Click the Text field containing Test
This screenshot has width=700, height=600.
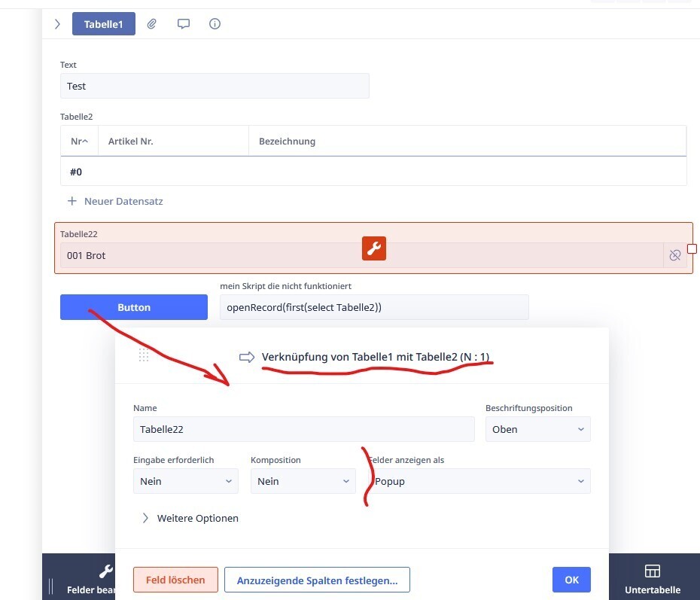[x=215, y=86]
